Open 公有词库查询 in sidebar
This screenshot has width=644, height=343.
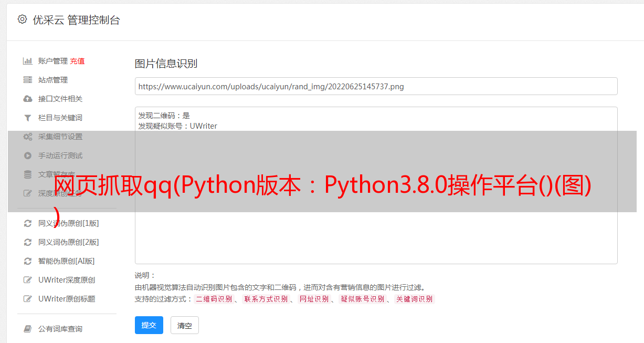pos(60,329)
